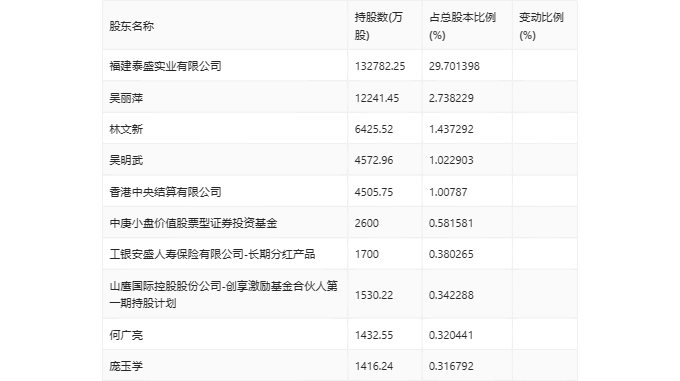Screen dimensions: 680x381
Task: Click the value 4572.96
Action: [373, 160]
